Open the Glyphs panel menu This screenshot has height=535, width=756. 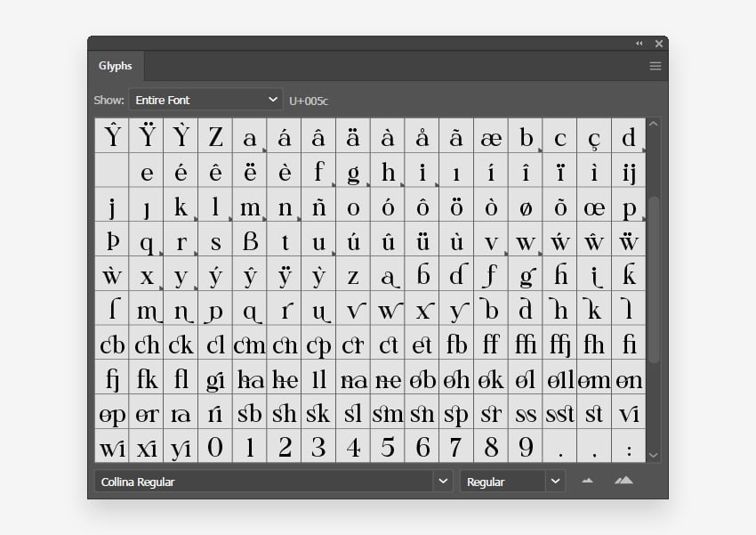pyautogui.click(x=655, y=66)
